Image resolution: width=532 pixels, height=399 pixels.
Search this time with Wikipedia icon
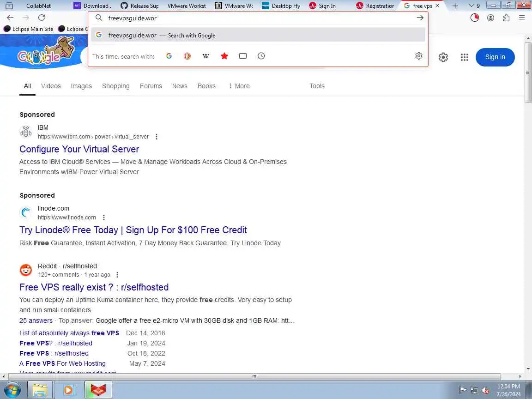206,56
